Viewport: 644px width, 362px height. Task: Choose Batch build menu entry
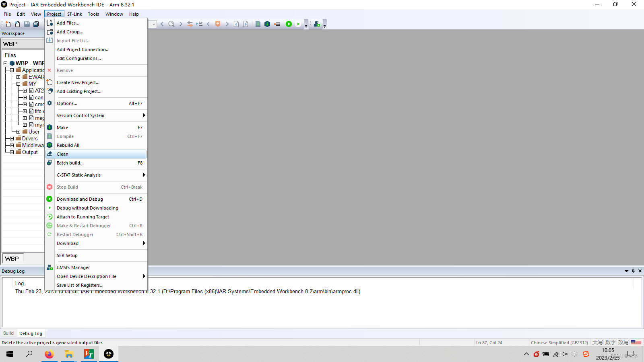tap(96, 163)
